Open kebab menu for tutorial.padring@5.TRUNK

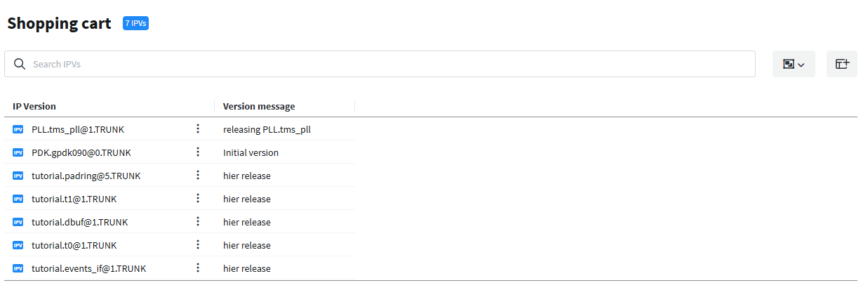point(198,176)
